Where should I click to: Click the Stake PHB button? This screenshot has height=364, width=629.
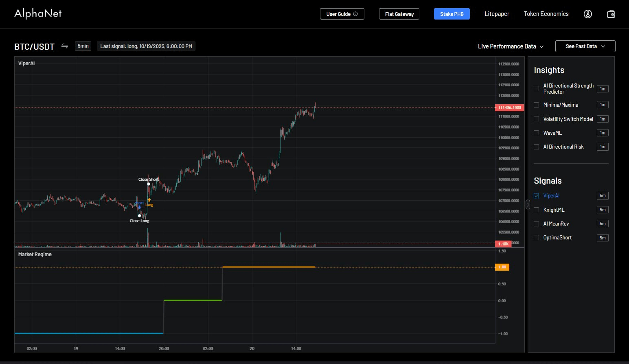[x=451, y=14]
